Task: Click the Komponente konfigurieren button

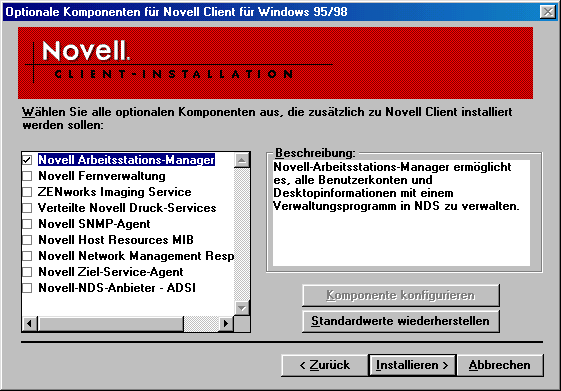Action: [x=401, y=295]
